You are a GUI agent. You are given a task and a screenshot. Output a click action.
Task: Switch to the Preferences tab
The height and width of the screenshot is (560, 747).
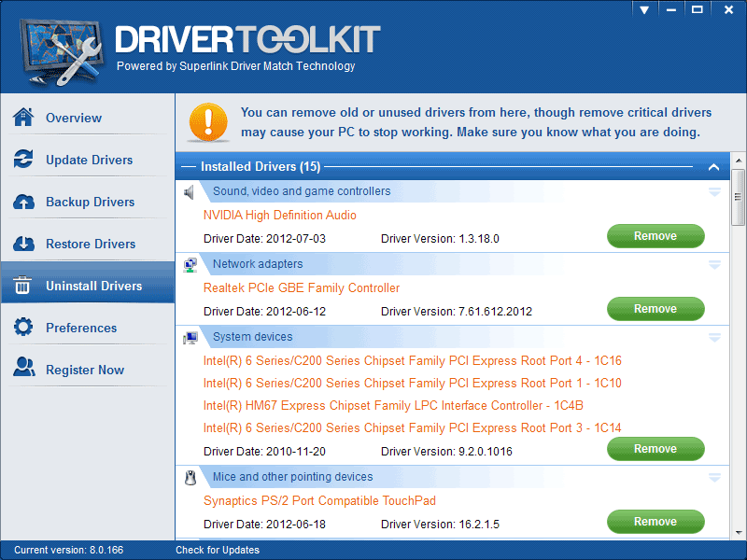tap(81, 328)
